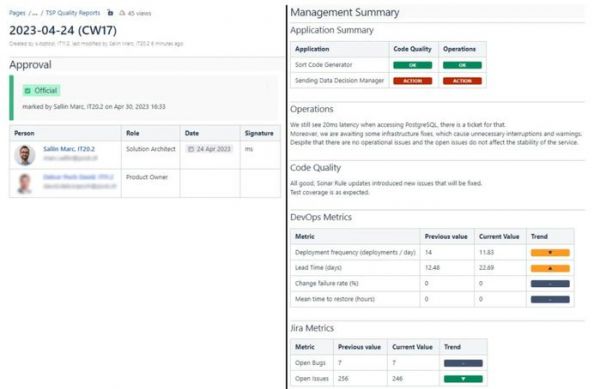
Task: Click Sending Data Decision Manager's Operations ACTION status
Action: click(x=462, y=81)
